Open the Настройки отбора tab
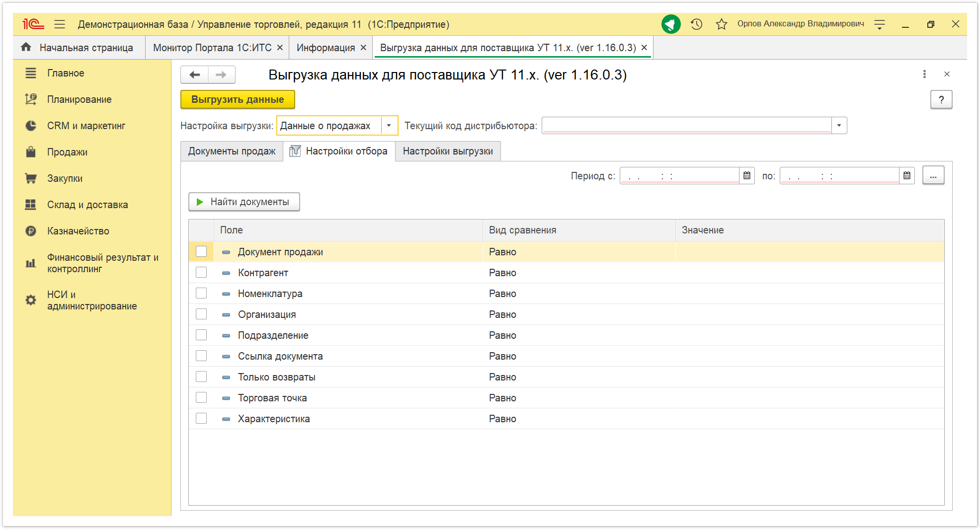Screen dimensions: 980x529 click(x=339, y=151)
